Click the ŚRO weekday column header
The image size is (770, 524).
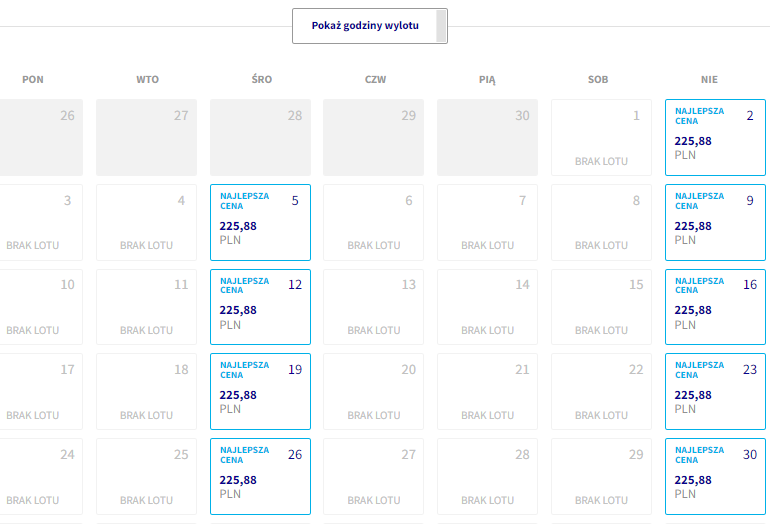(262, 80)
